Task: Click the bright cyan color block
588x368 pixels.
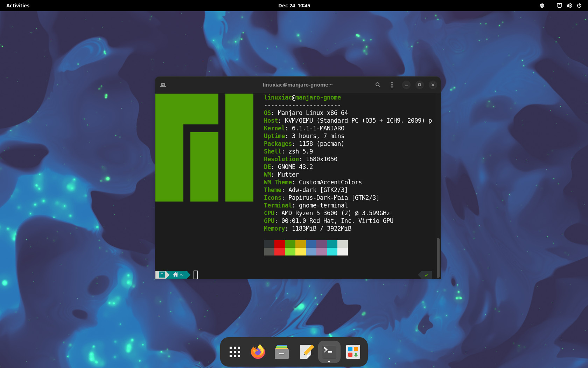Action: 332,252
